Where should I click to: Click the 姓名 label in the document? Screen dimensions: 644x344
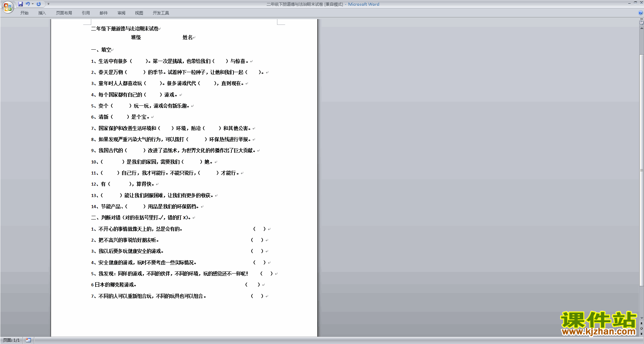(x=187, y=38)
